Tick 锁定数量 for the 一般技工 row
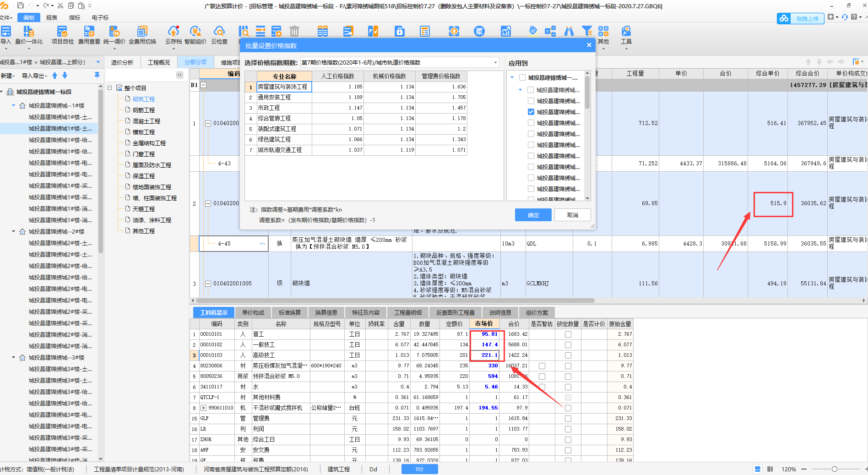 (568, 345)
